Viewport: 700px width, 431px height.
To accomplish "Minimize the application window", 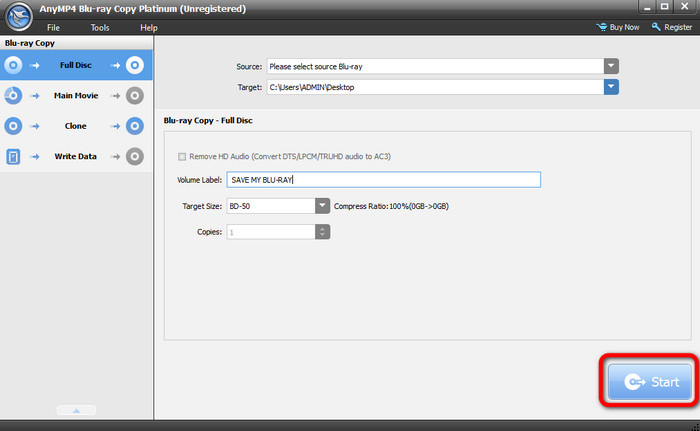I will (647, 7).
